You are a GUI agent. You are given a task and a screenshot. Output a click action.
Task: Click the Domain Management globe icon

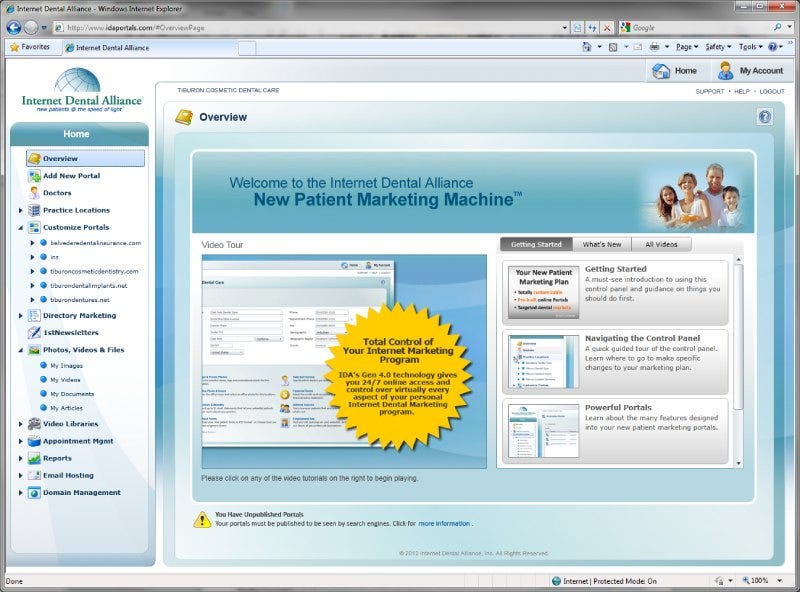click(34, 492)
